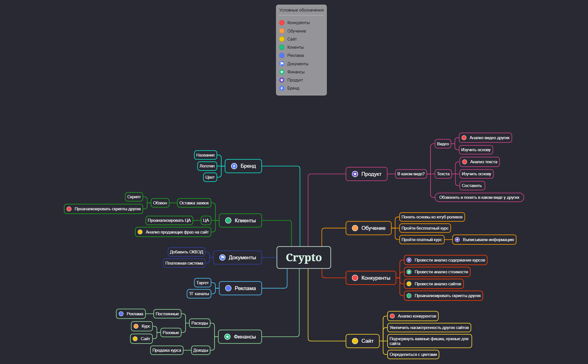The height and width of the screenshot is (364, 588).
Task: Click the lightning icon on the Бренд node
Action: tap(234, 166)
